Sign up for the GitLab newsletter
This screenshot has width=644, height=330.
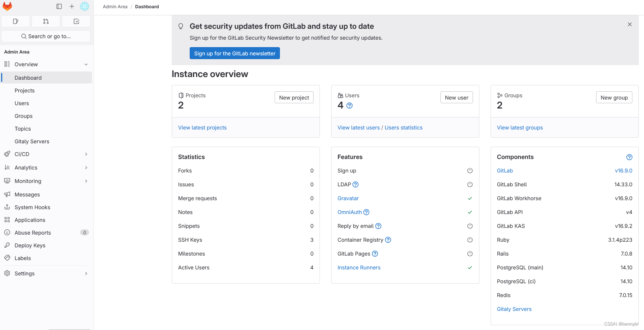(x=235, y=54)
